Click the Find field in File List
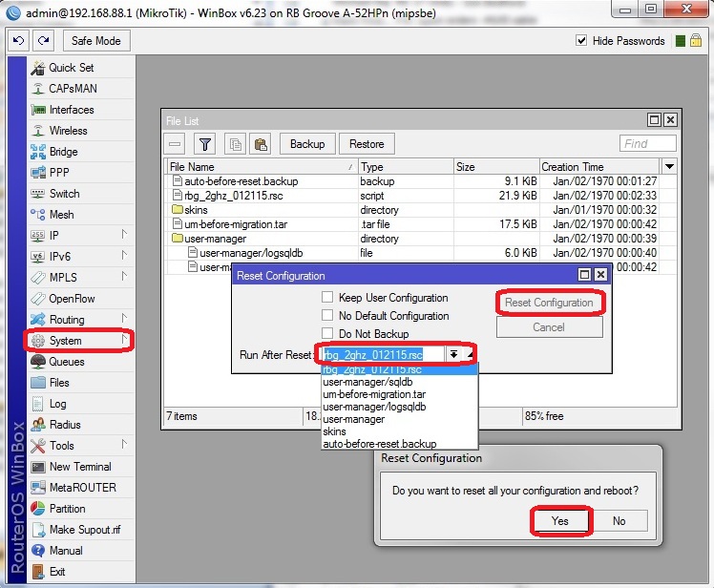 tap(647, 144)
